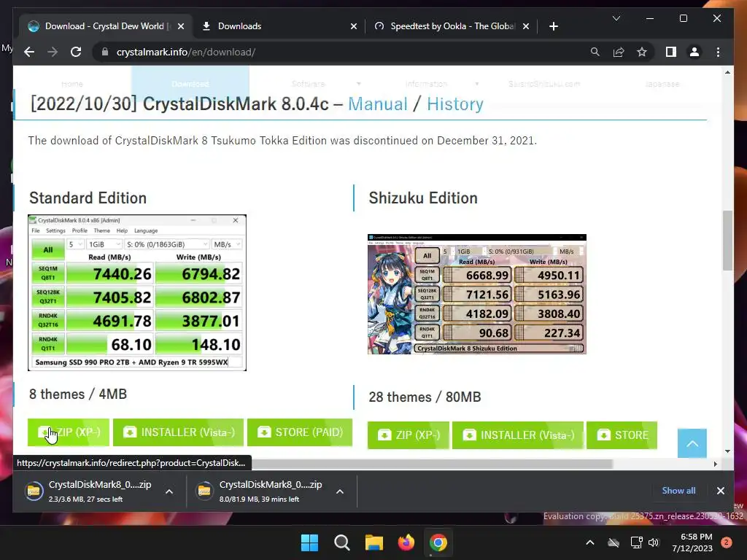
Task: Close the downloads bar
Action: point(720,491)
